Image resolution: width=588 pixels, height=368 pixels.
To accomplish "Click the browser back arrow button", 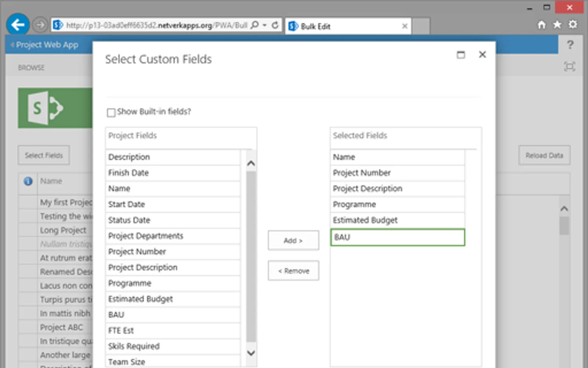I will point(18,25).
